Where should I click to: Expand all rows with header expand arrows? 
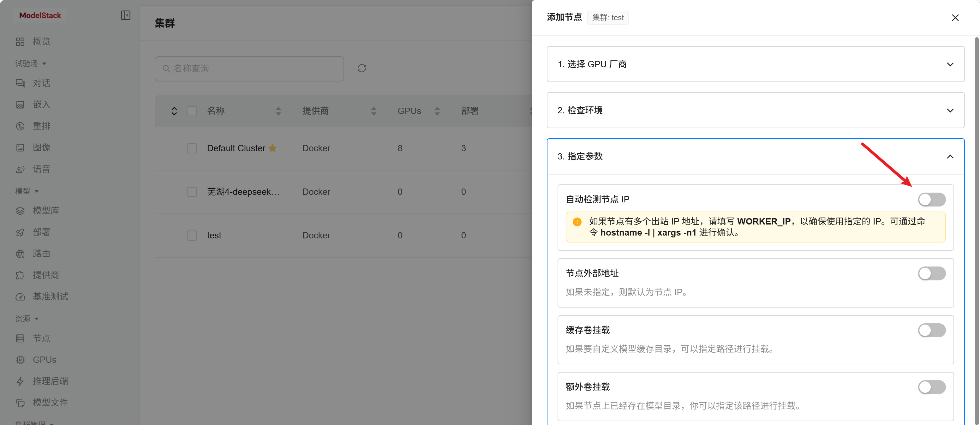(x=174, y=111)
